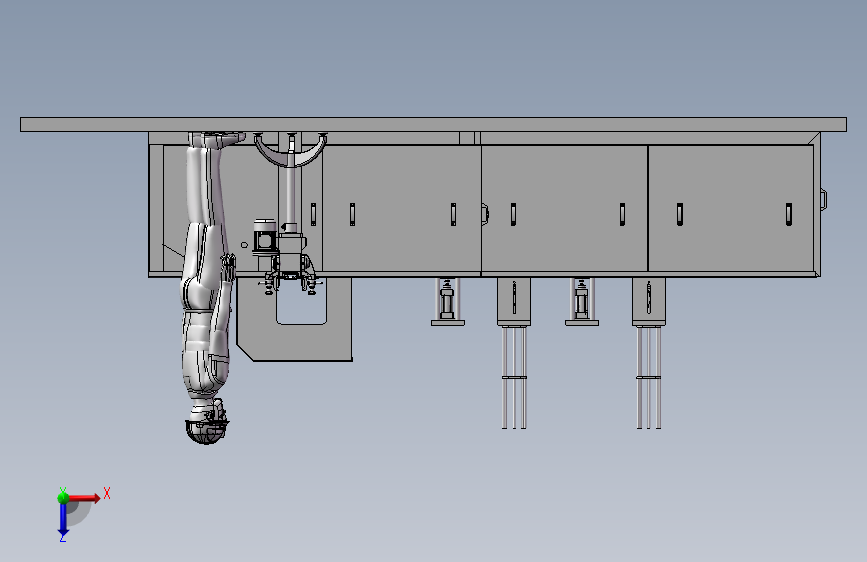
Task: Select the latch on the cabinet's right end
Action: [x=823, y=199]
